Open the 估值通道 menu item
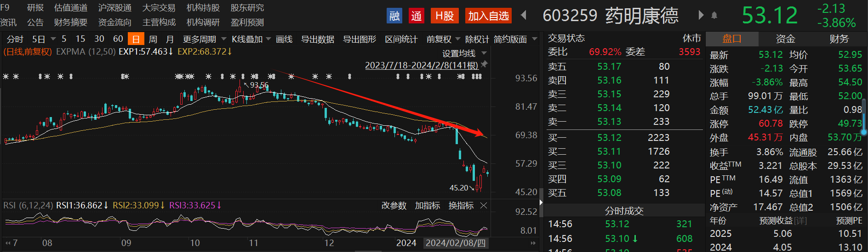The height and width of the screenshot is (252, 868). pyautogui.click(x=71, y=8)
